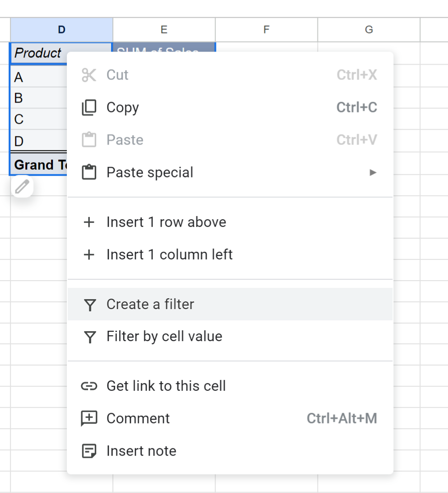Click the Paste special clipboard icon
The height and width of the screenshot is (493, 448).
tap(89, 172)
